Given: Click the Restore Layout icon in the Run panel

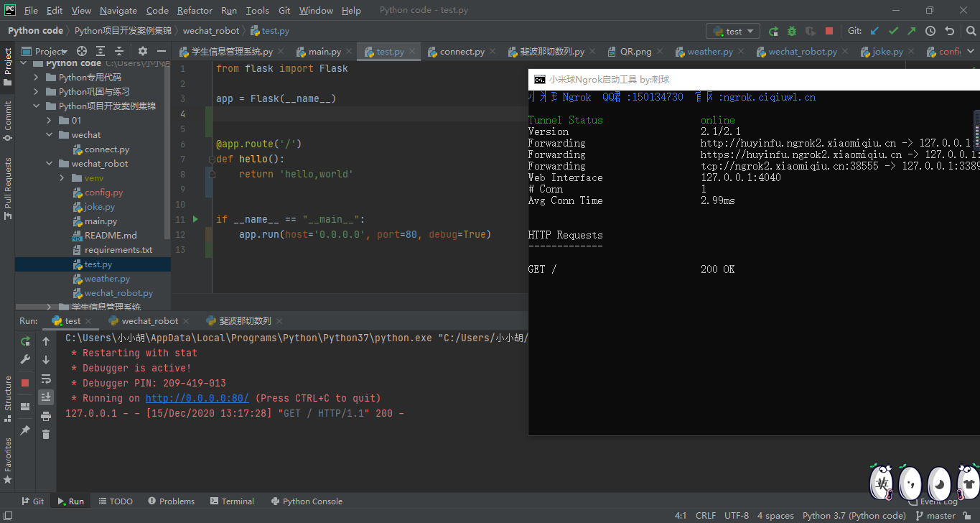Looking at the screenshot, I should click(25, 406).
